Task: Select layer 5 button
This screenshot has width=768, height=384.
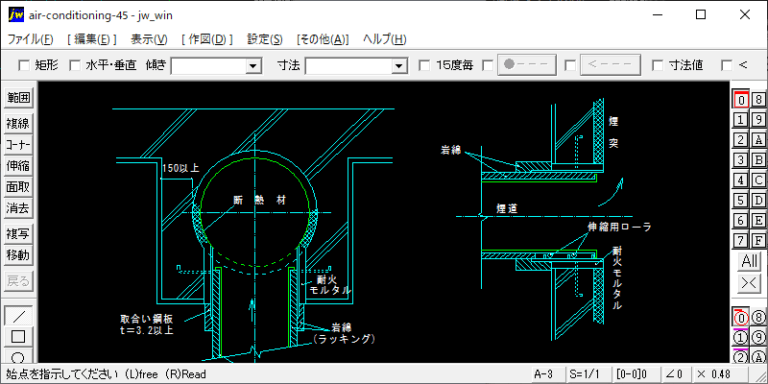Action: click(741, 200)
